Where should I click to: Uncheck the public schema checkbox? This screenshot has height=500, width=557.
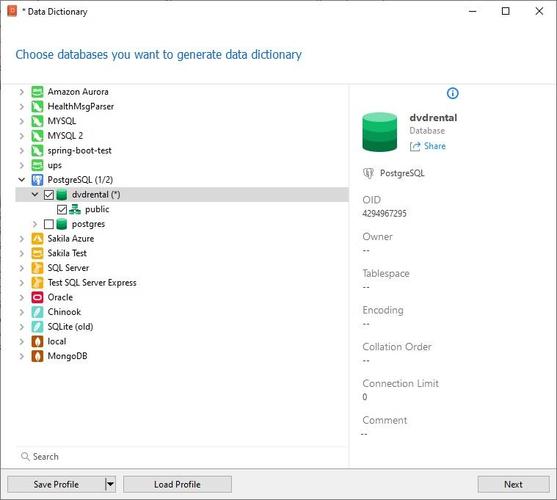pyautogui.click(x=62, y=210)
